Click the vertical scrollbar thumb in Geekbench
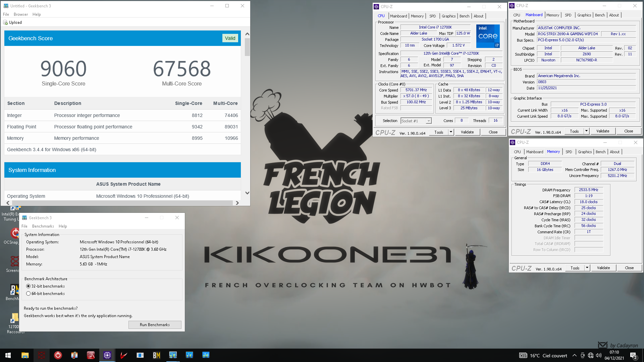This screenshot has width=644, height=362. coord(247,47)
